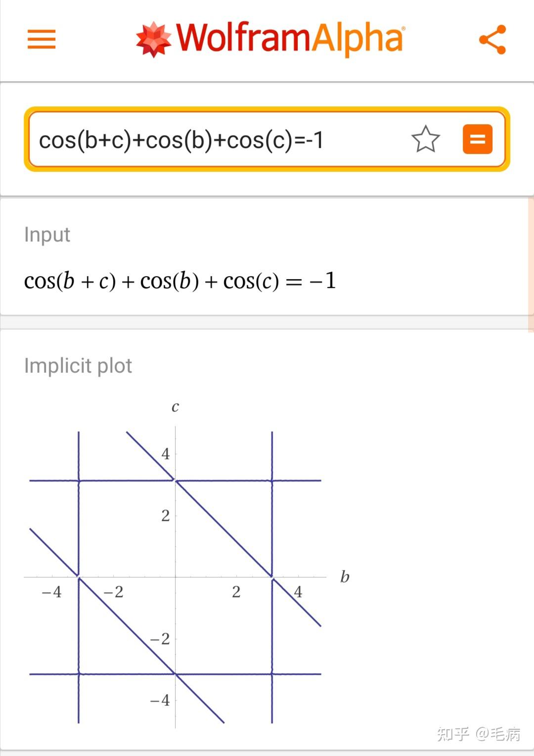Open the hamburger menu
The width and height of the screenshot is (534, 756).
42,39
